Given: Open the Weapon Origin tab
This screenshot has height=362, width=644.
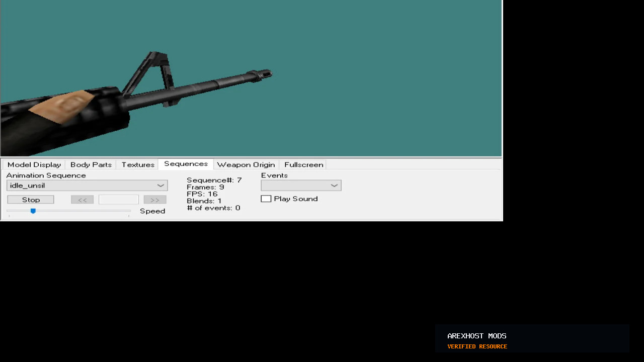Looking at the screenshot, I should pos(246,164).
